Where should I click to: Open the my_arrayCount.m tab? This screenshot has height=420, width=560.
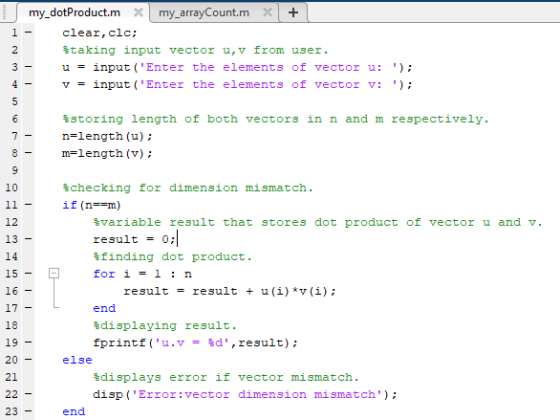(204, 13)
